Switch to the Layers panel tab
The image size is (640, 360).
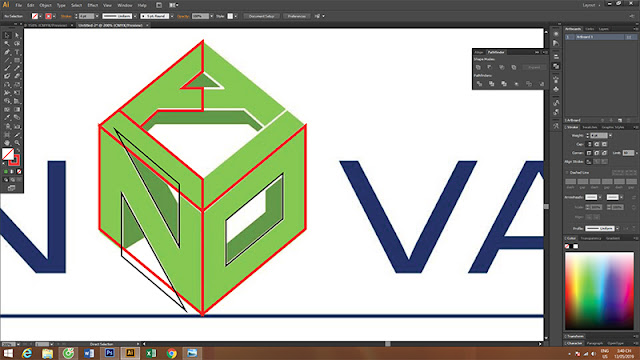click(603, 29)
